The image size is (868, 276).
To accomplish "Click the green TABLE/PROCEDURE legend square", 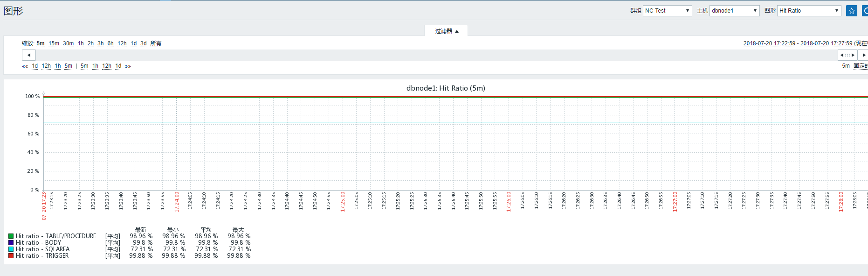I will coord(11,236).
